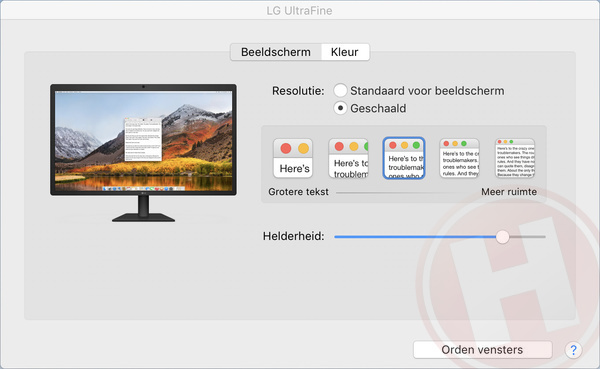Choose the Geschaald resolution option
This screenshot has height=369, width=600.
pyautogui.click(x=340, y=108)
